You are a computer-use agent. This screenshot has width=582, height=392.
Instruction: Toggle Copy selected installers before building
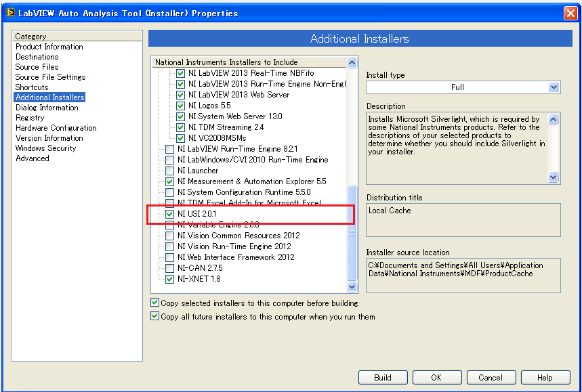[x=154, y=303]
